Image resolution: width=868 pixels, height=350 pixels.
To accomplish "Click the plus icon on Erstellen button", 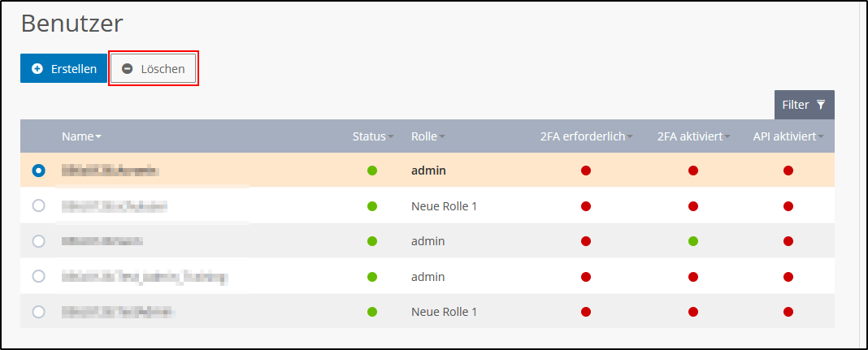I will (x=37, y=69).
